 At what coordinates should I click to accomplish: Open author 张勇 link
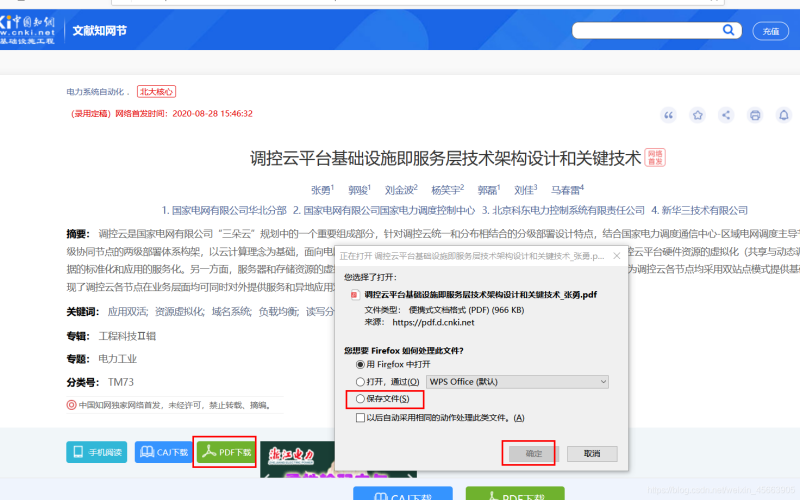tap(321, 190)
